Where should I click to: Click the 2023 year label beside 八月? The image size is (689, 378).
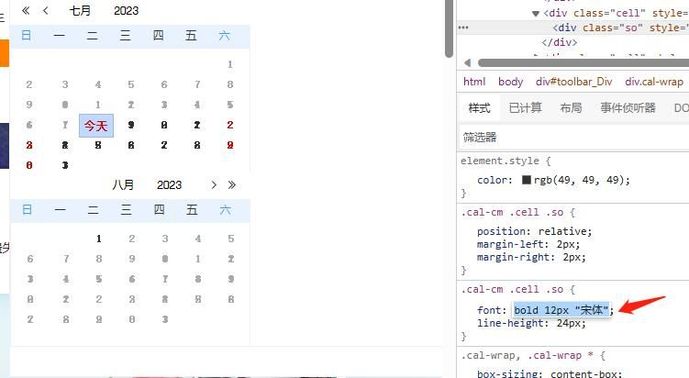[x=169, y=185]
